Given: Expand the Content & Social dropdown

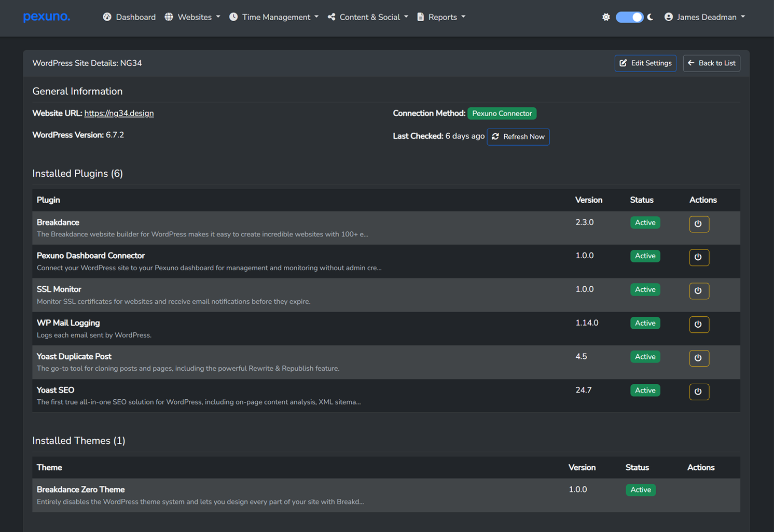Looking at the screenshot, I should point(368,17).
